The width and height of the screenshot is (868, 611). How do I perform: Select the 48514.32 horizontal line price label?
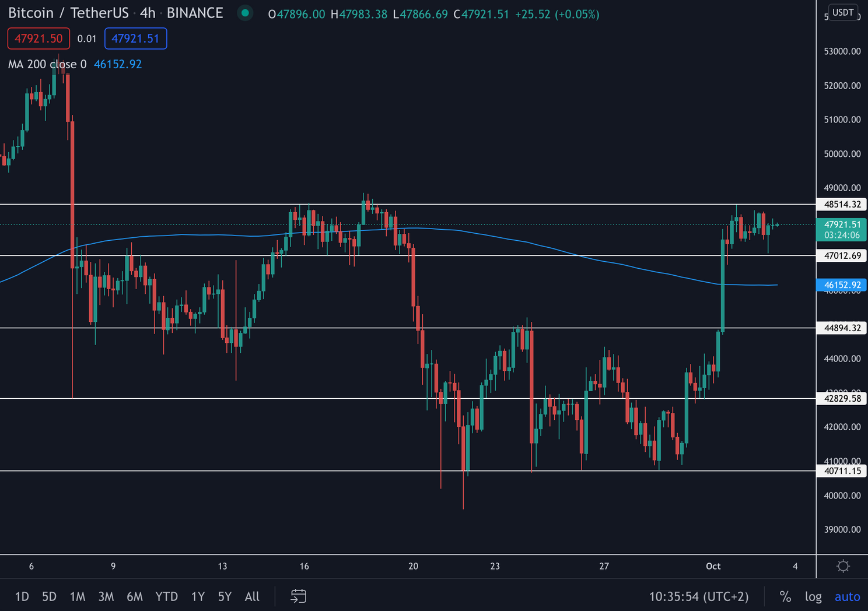pyautogui.click(x=842, y=204)
